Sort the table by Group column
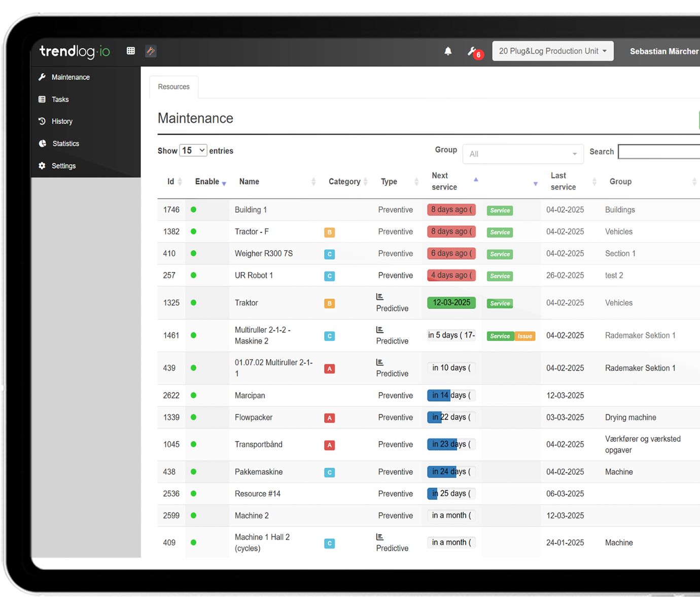 point(653,182)
